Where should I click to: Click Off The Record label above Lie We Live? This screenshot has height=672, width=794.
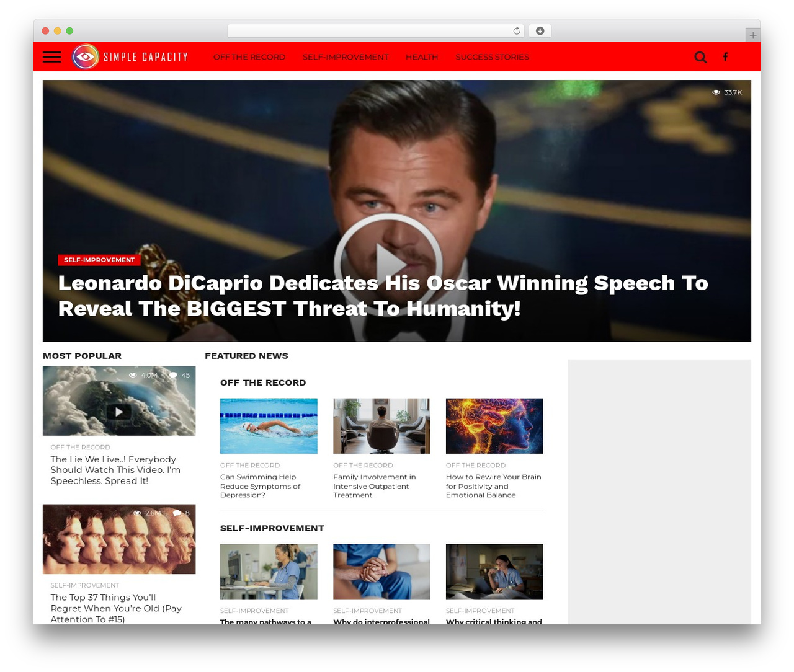point(81,448)
